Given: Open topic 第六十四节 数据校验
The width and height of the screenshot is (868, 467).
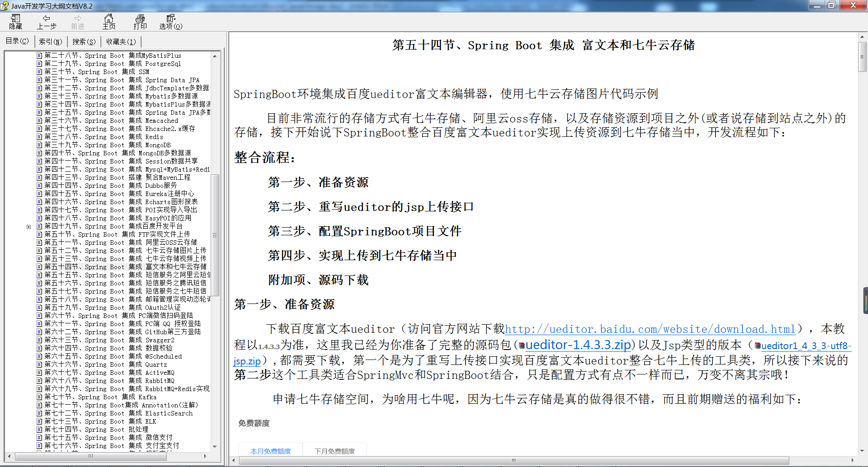Looking at the screenshot, I should point(108,348).
